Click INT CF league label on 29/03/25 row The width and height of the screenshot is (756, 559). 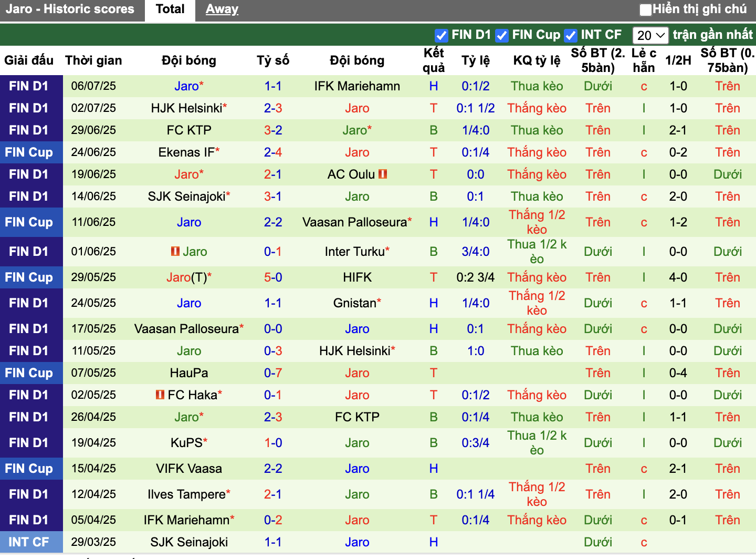(29, 542)
